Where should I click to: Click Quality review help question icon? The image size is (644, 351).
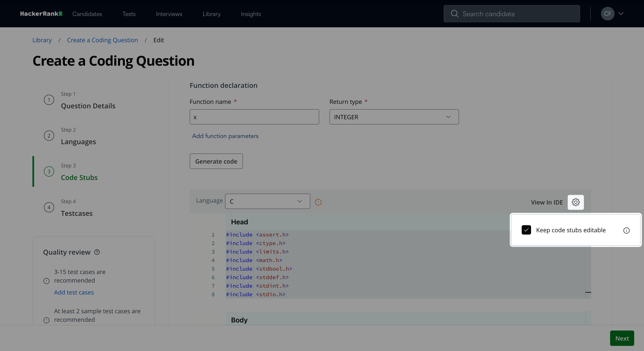click(97, 252)
